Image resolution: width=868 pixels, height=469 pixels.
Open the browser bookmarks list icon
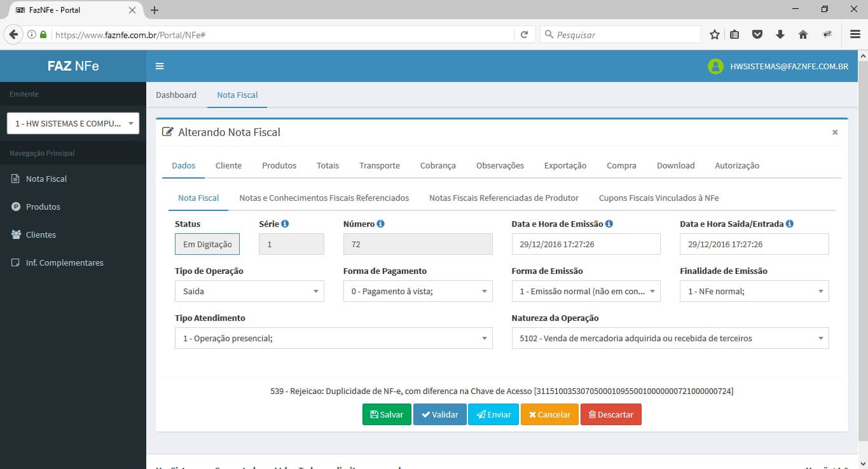734,35
